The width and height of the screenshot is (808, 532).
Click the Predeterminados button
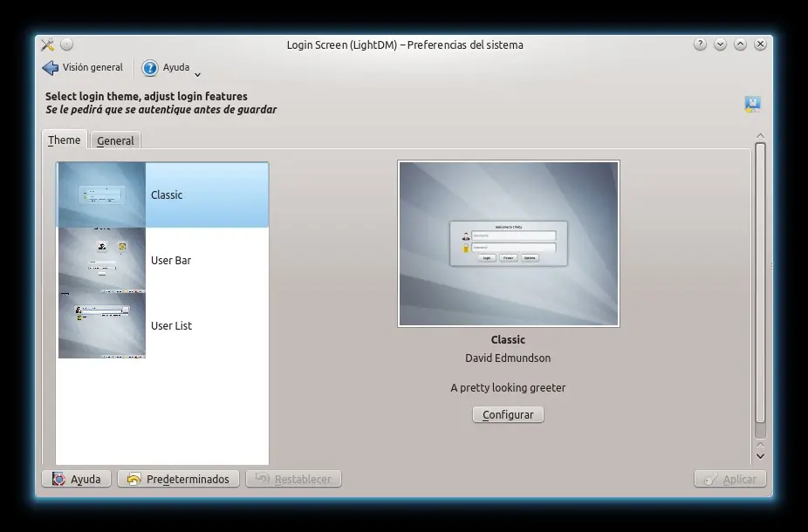[179, 479]
